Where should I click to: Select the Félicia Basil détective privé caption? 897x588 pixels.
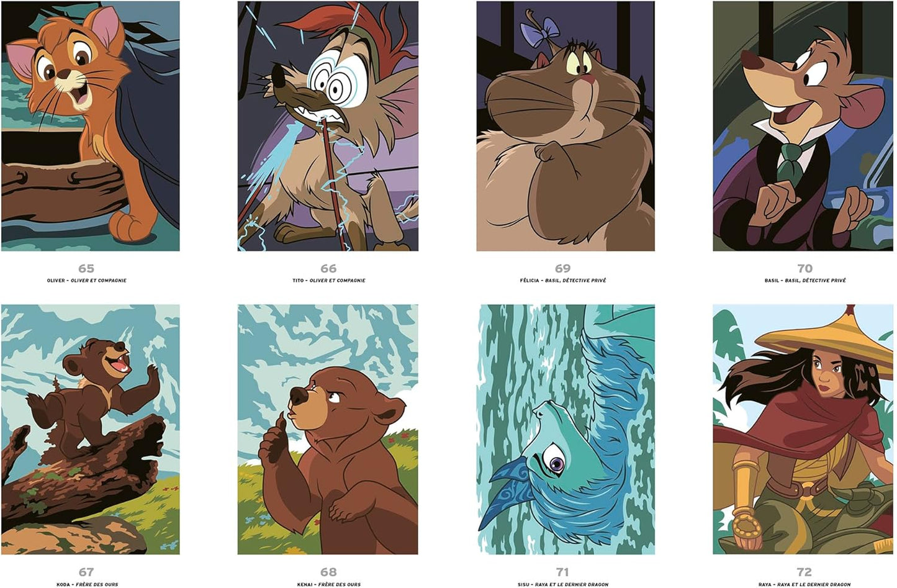563,281
